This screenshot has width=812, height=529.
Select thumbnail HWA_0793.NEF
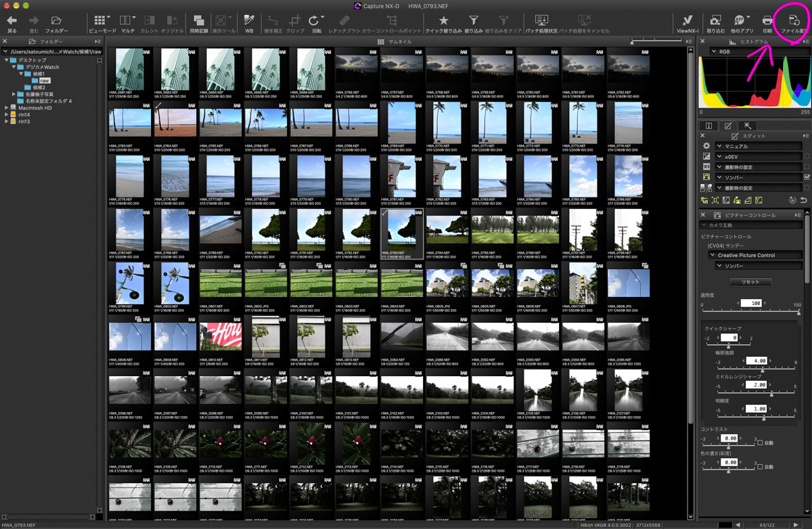[402, 233]
